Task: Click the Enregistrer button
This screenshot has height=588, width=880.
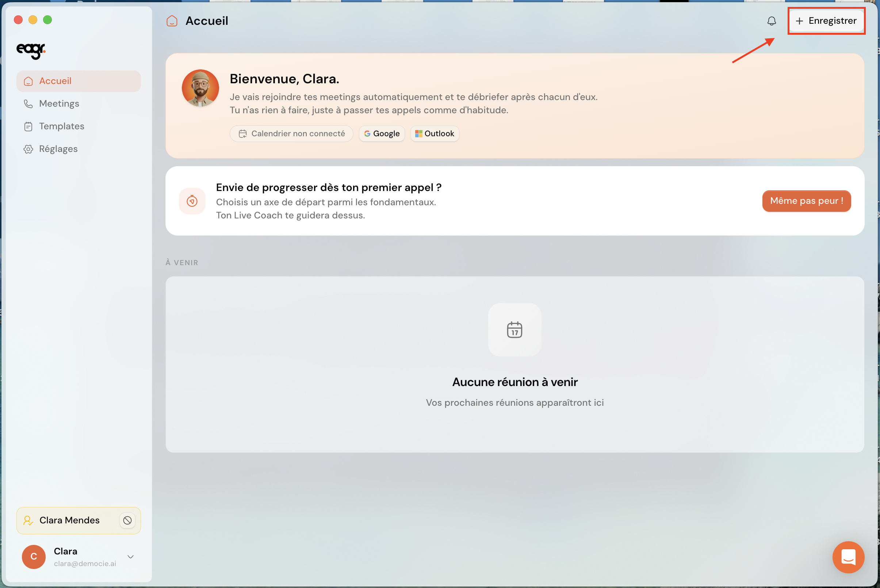Action: tap(826, 20)
